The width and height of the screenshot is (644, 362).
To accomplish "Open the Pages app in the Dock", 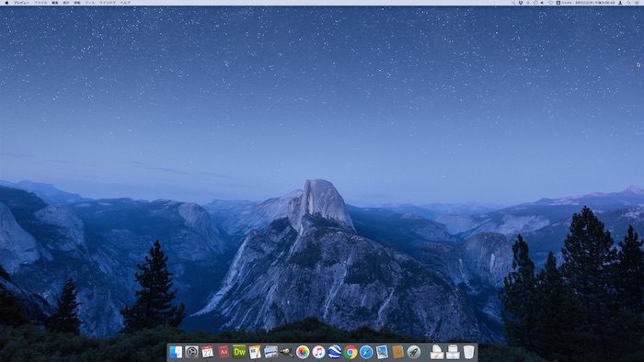I will 255,352.
